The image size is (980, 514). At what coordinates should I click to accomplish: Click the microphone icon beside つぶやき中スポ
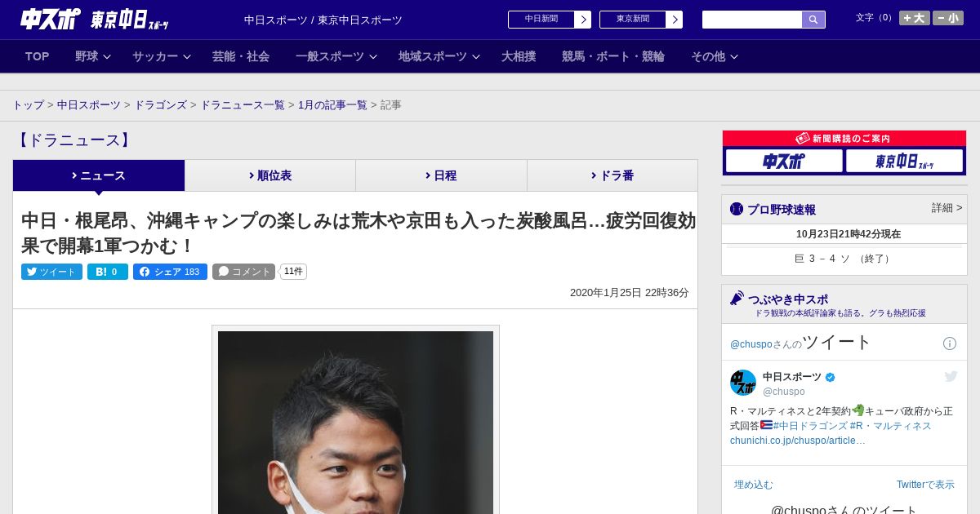click(x=737, y=299)
